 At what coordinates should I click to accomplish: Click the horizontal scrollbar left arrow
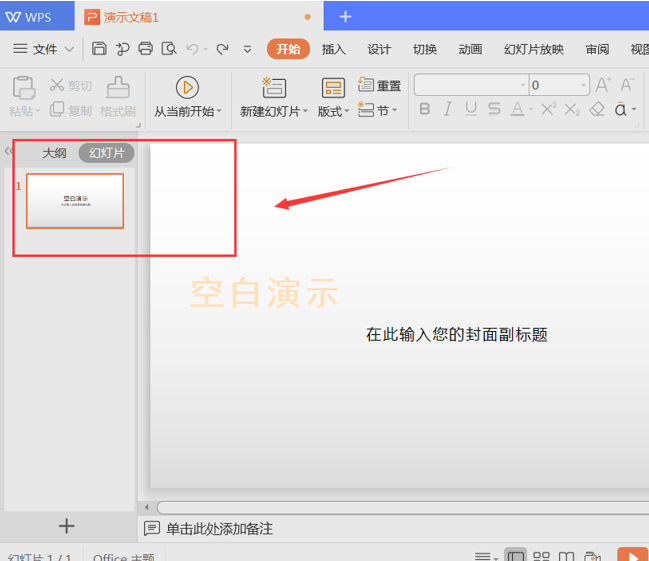coord(147,507)
